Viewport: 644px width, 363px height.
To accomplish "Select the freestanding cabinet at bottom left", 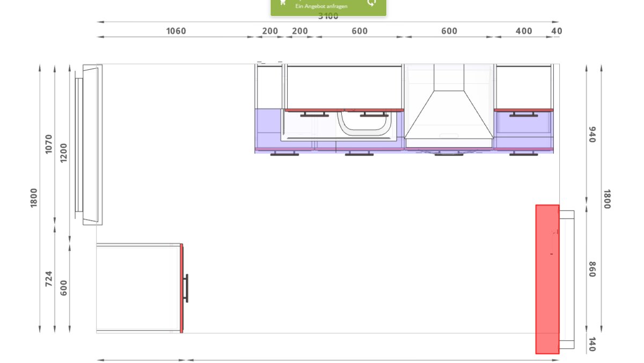I will tap(138, 288).
